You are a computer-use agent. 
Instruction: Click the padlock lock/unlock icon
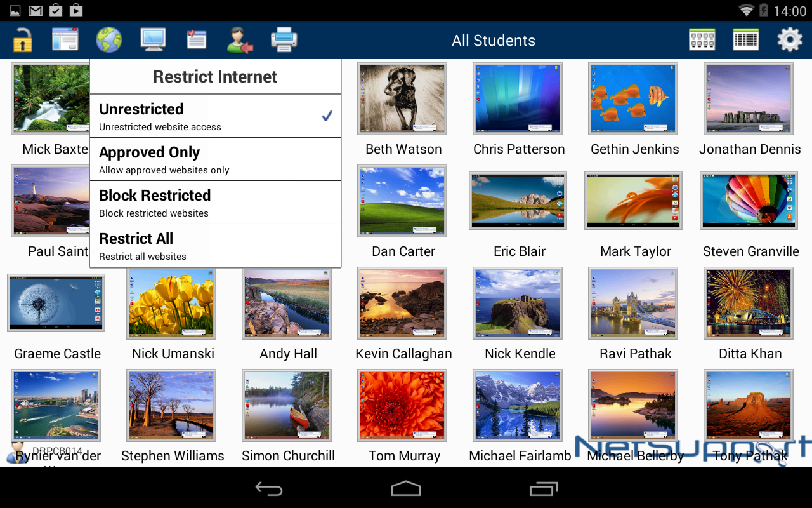pos(22,41)
